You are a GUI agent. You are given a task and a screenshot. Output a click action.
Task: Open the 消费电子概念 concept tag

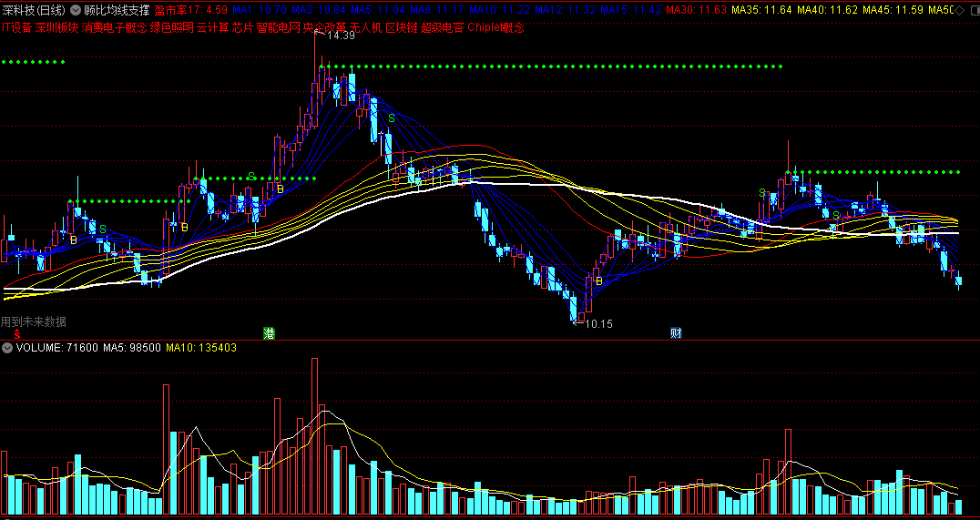(115, 27)
